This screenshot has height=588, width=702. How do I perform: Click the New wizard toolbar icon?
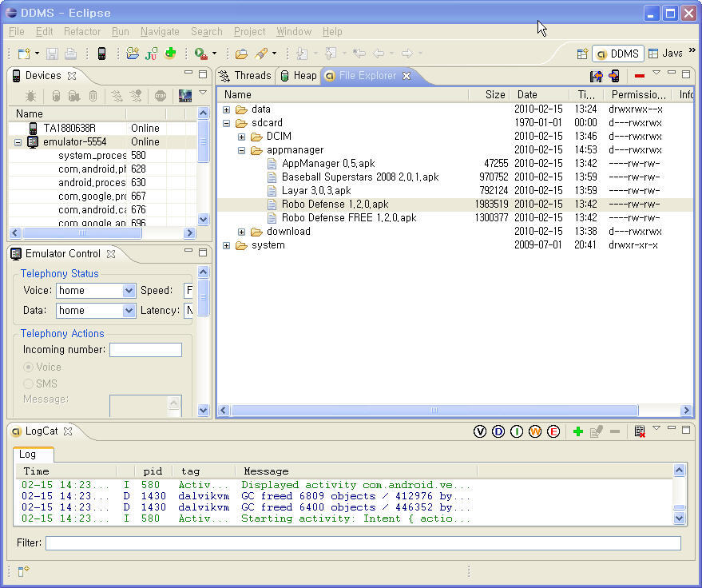click(x=24, y=54)
